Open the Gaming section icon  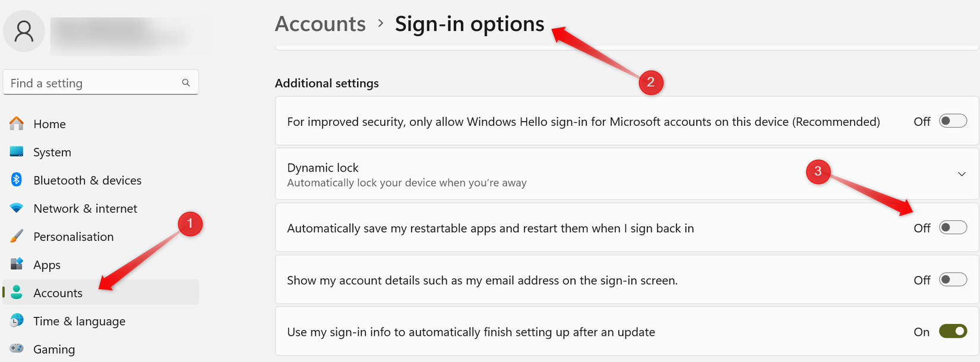point(17,349)
